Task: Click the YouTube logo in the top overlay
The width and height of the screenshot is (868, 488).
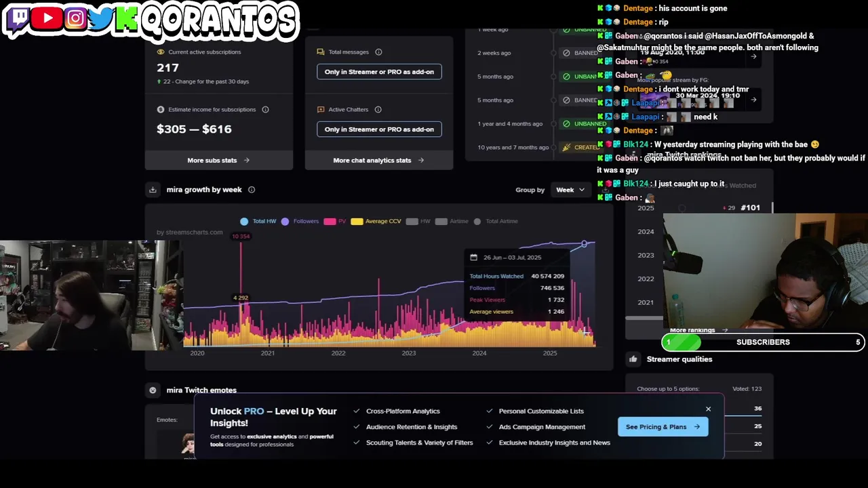Action: 47,18
